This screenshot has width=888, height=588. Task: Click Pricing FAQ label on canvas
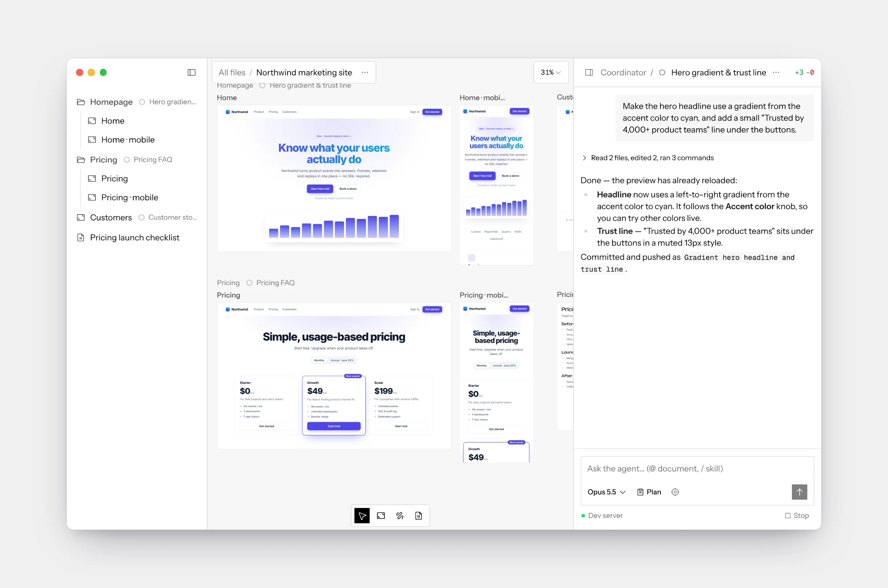coord(270,283)
